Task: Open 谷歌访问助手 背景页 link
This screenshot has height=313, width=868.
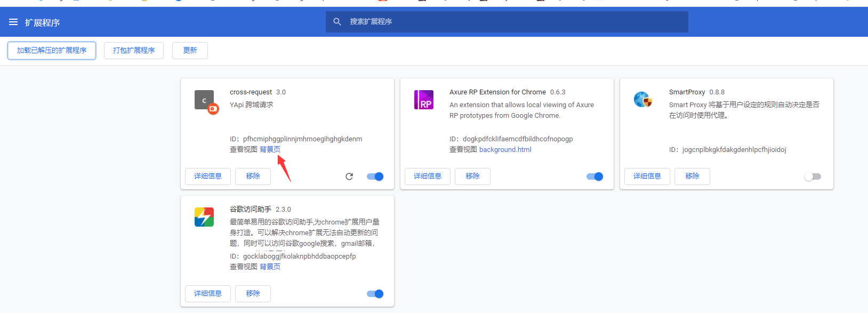Action: click(x=270, y=267)
